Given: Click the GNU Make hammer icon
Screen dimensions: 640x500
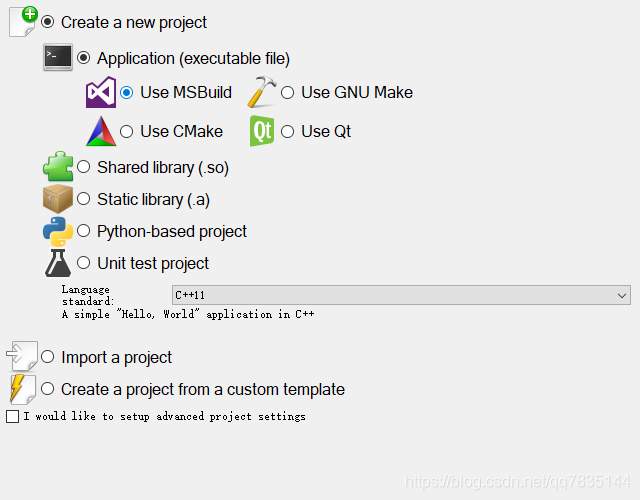Looking at the screenshot, I should (262, 92).
